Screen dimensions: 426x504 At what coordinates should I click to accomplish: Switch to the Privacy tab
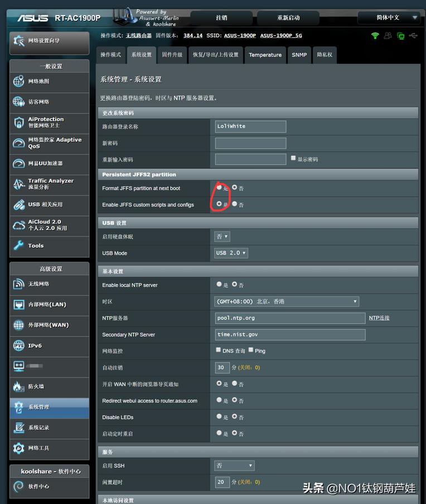click(325, 55)
